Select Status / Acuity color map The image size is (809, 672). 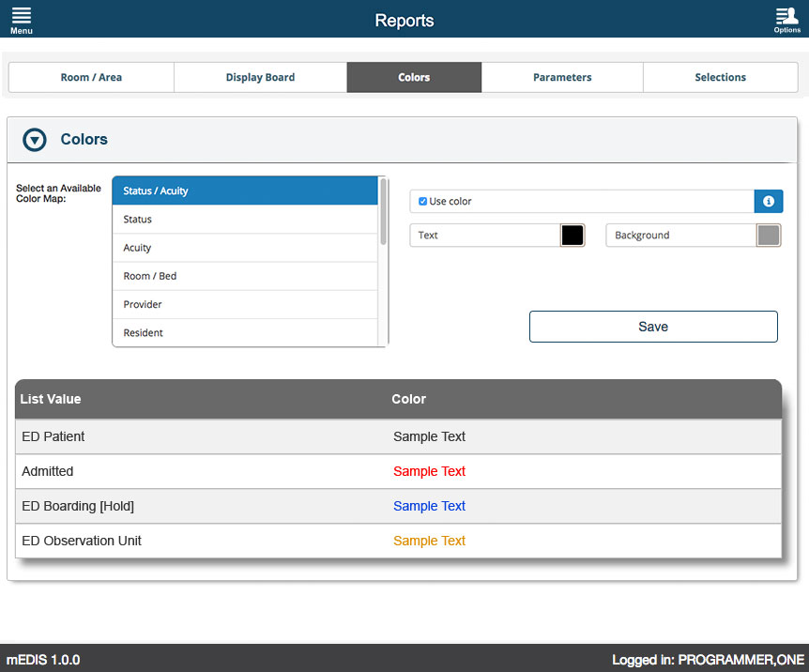point(245,191)
